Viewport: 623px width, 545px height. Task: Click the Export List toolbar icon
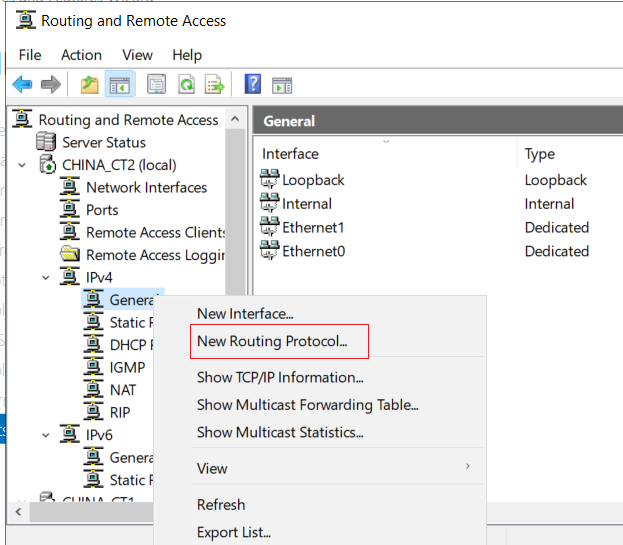click(x=215, y=85)
